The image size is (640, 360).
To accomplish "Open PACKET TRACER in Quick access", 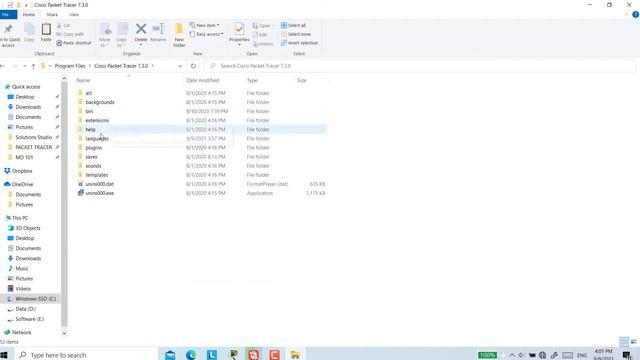I will (33, 147).
